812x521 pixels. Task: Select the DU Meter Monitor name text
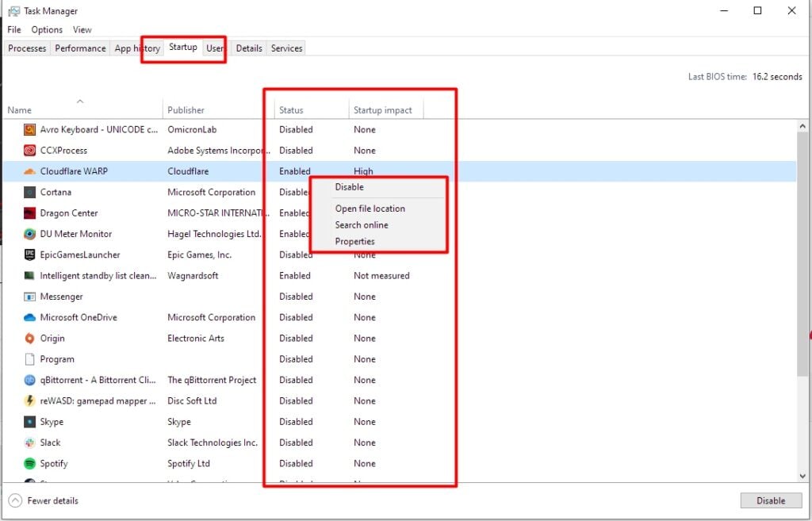coord(76,234)
